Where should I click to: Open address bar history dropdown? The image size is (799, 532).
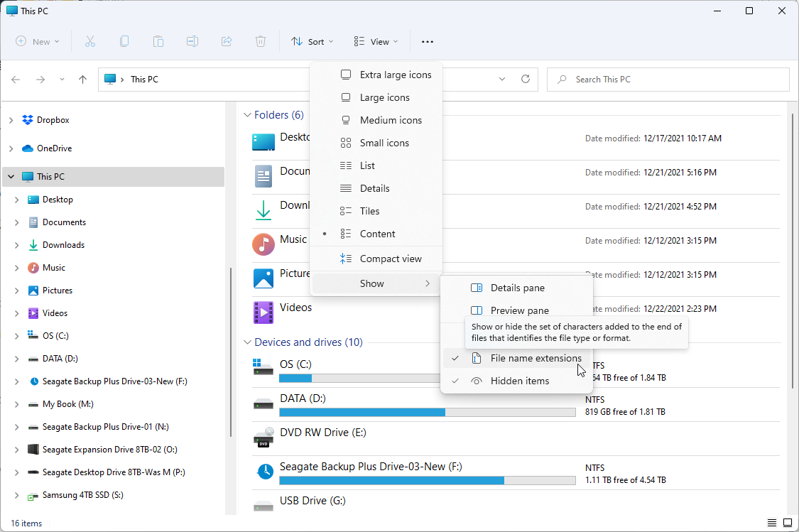pyautogui.click(x=502, y=79)
